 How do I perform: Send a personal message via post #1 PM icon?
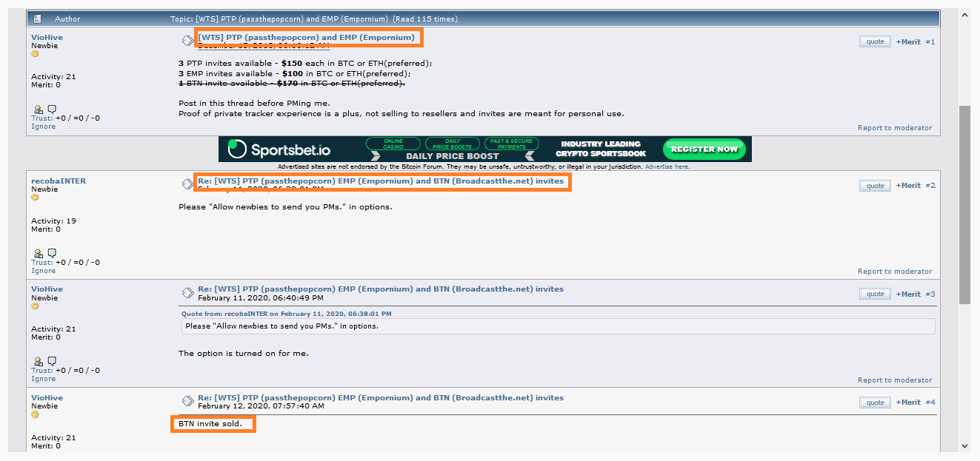[52, 110]
